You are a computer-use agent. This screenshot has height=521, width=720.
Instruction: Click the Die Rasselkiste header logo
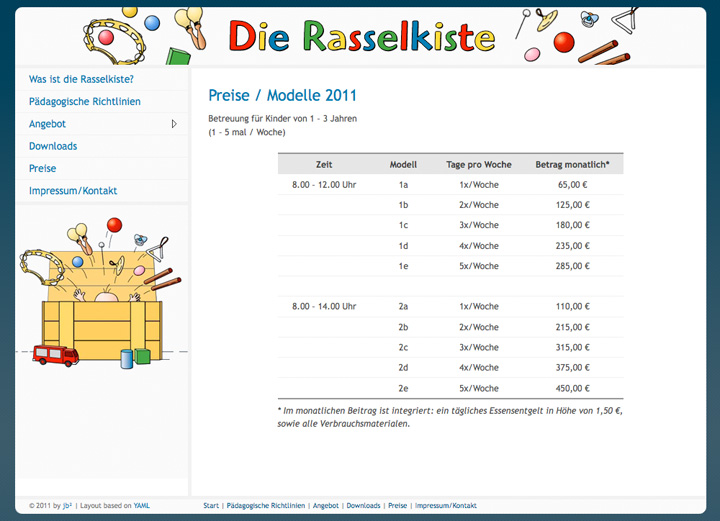point(362,36)
